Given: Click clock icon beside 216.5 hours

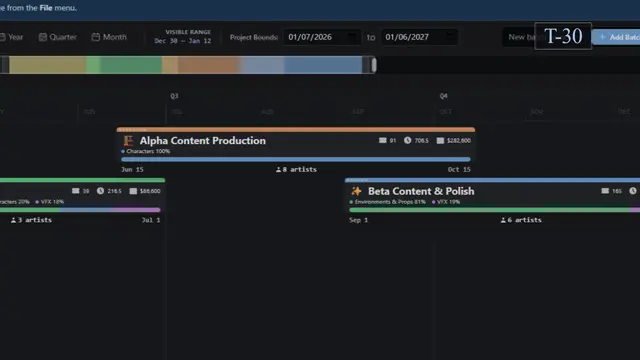Looking at the screenshot, I should coord(100,191).
